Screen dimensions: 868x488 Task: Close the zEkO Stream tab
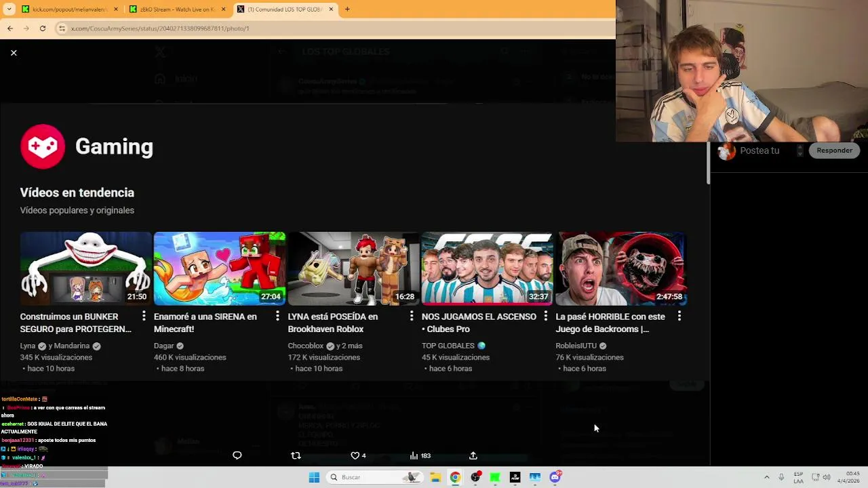[x=224, y=9]
